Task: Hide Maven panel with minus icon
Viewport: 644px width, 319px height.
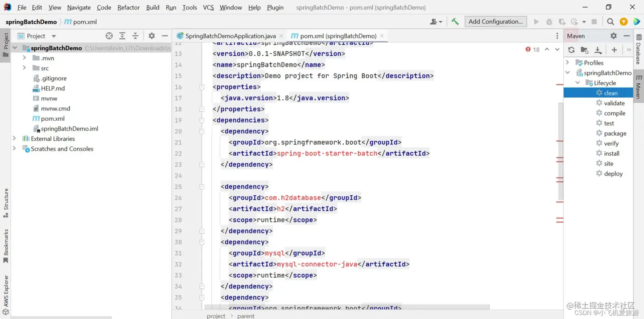Action: click(626, 36)
